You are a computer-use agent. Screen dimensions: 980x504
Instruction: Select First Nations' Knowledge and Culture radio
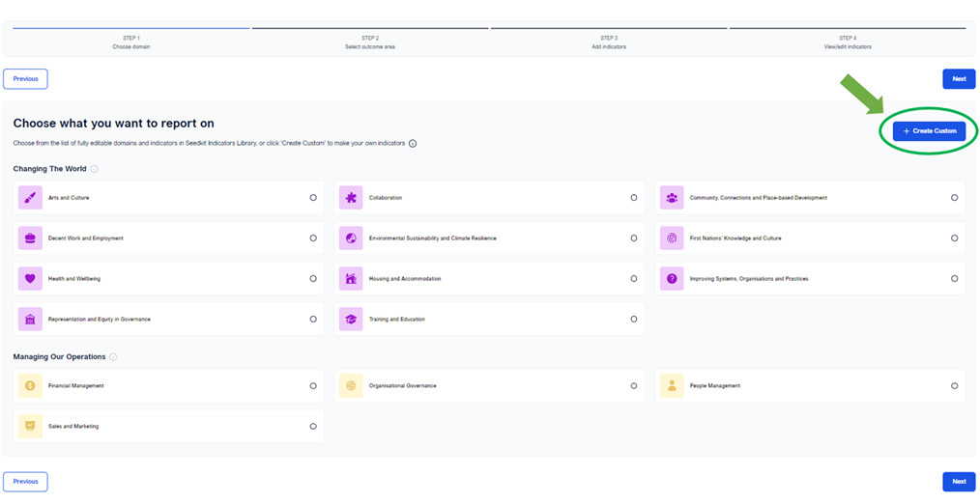(x=954, y=238)
